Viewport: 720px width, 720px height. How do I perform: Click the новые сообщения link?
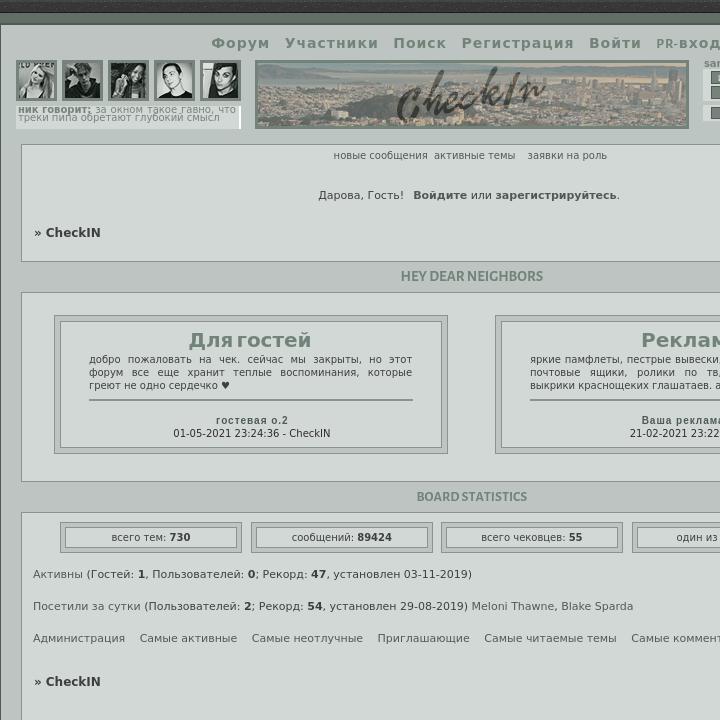(380, 156)
